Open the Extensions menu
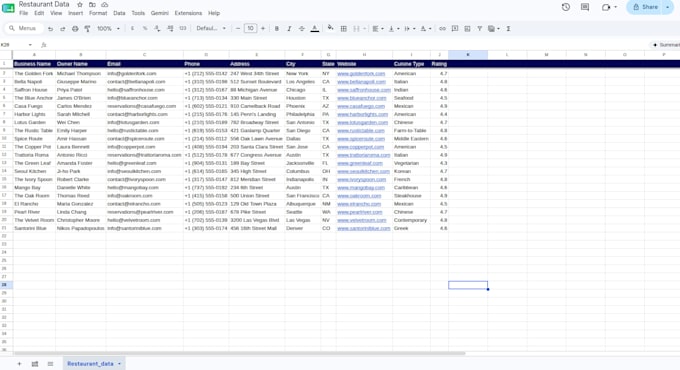 (x=188, y=13)
